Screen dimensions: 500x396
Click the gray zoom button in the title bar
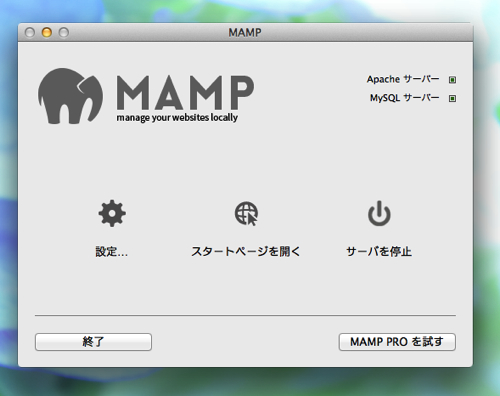[64, 32]
